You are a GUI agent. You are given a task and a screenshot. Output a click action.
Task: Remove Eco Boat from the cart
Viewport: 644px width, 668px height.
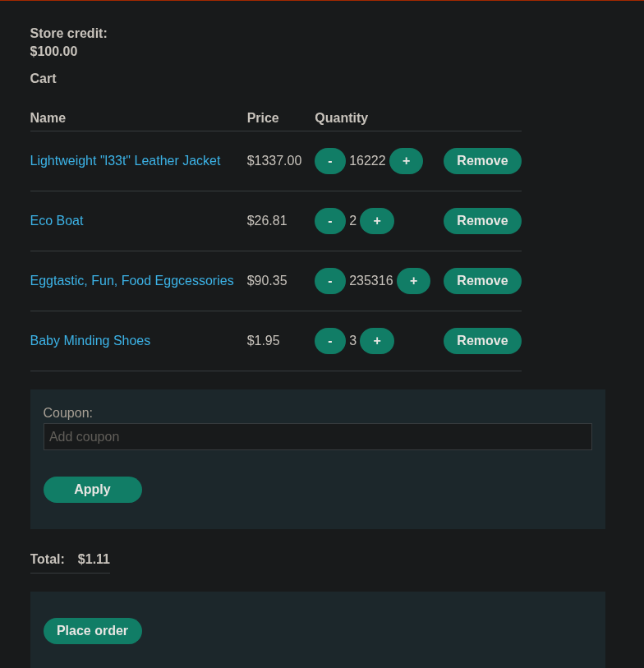tap(482, 221)
